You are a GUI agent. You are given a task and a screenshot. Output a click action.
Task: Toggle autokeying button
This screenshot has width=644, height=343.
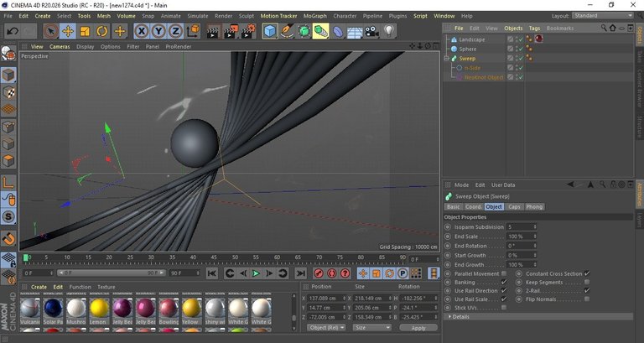[x=332, y=273]
